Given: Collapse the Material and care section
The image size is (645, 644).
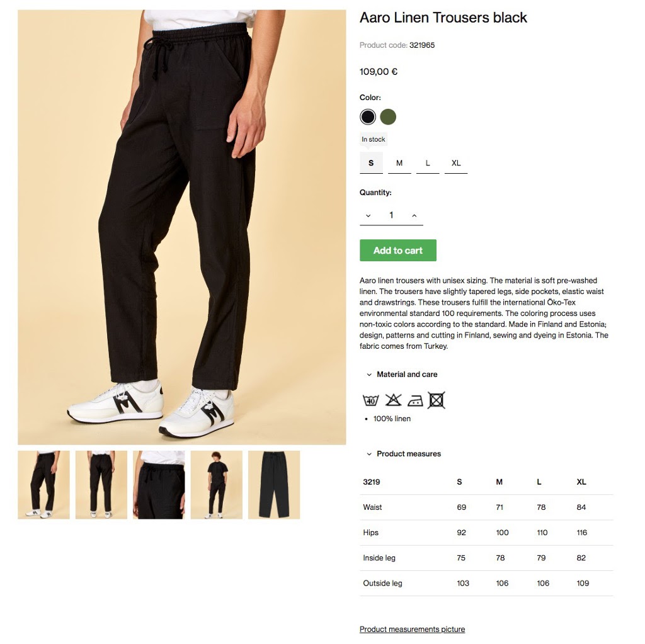Looking at the screenshot, I should click(x=402, y=374).
